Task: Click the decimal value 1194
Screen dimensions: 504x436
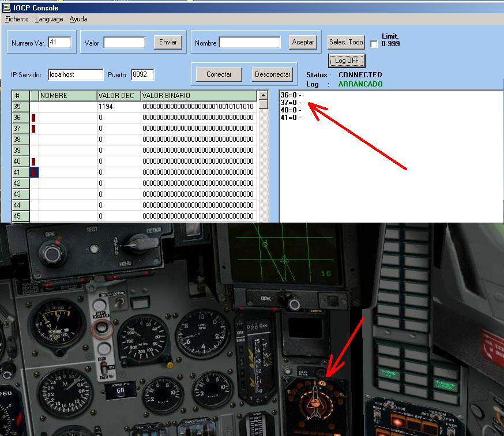Action: [x=106, y=107]
